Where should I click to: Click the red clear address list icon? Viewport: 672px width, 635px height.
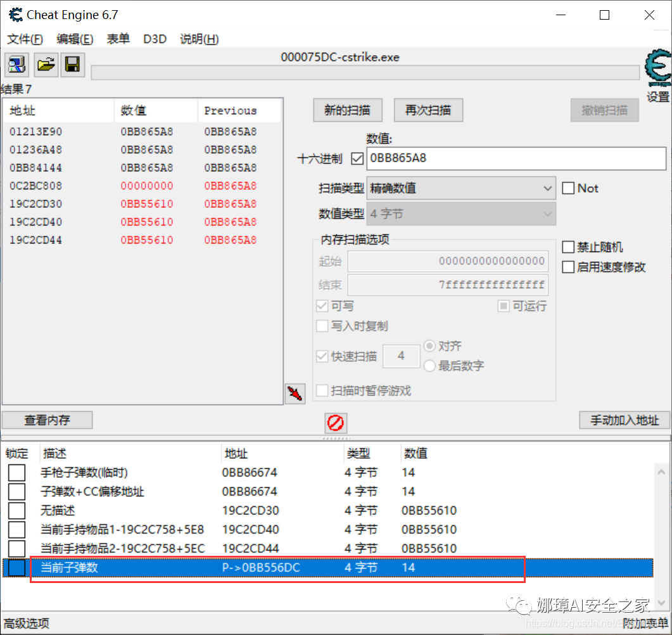(x=336, y=423)
